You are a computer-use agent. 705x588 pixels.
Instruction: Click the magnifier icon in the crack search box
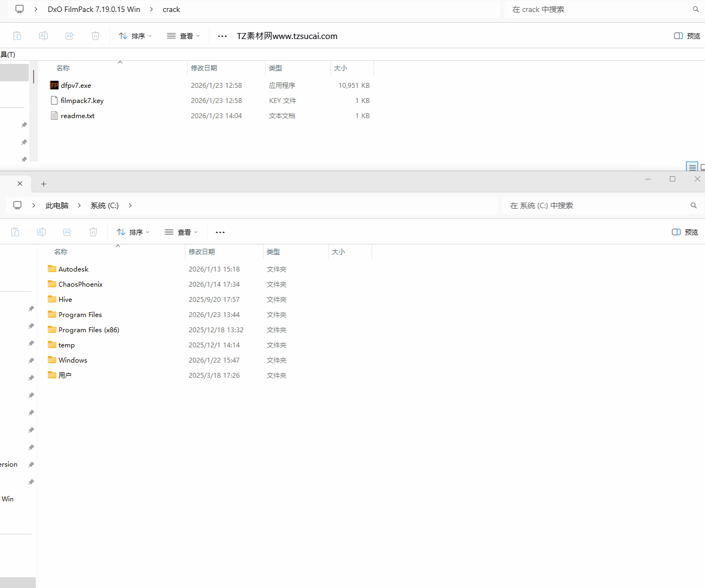(x=696, y=9)
